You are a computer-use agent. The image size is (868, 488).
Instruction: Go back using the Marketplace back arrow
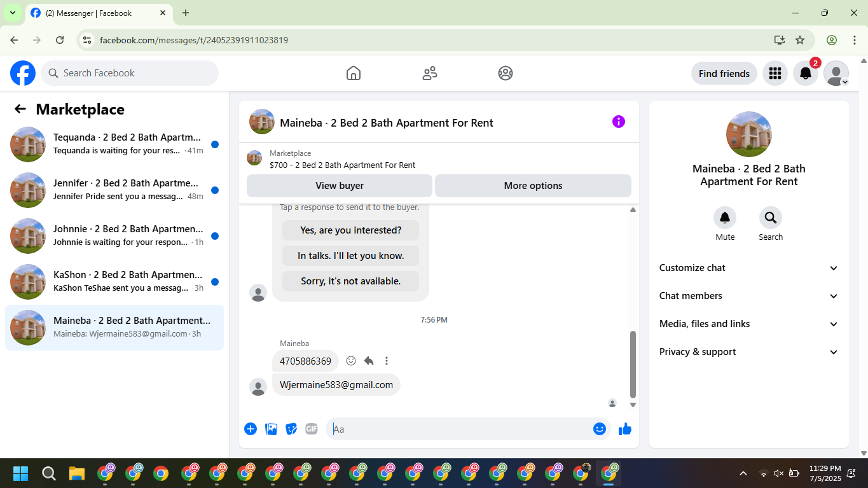point(20,109)
